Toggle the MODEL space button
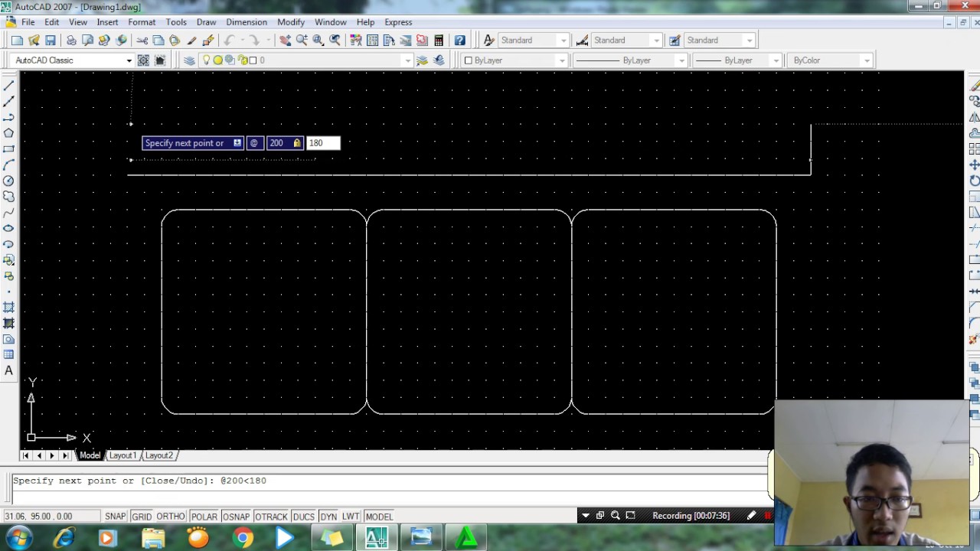 (379, 517)
